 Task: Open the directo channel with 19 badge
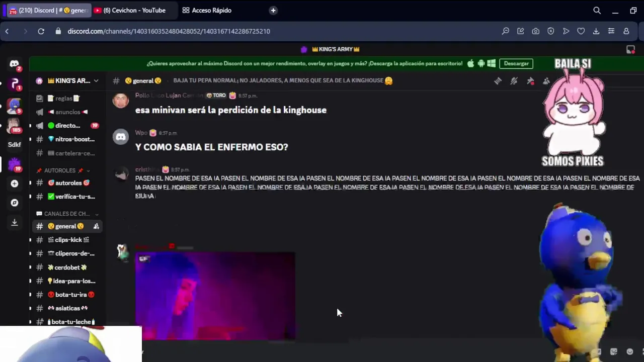click(67, 126)
